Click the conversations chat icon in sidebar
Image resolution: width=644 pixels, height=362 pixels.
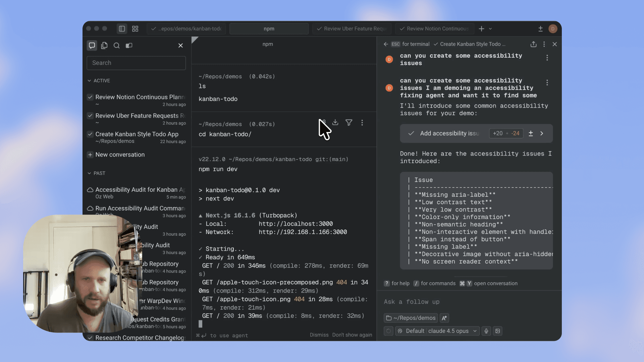click(92, 46)
